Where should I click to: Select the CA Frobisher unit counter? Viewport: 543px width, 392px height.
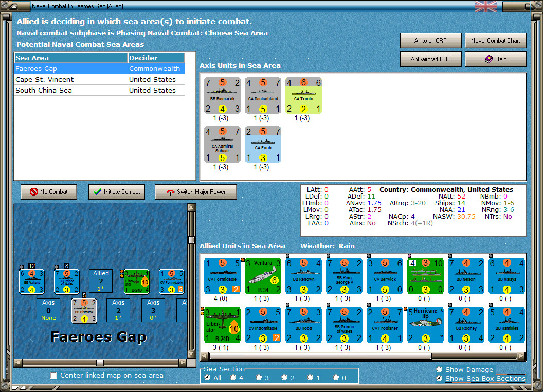point(385,325)
